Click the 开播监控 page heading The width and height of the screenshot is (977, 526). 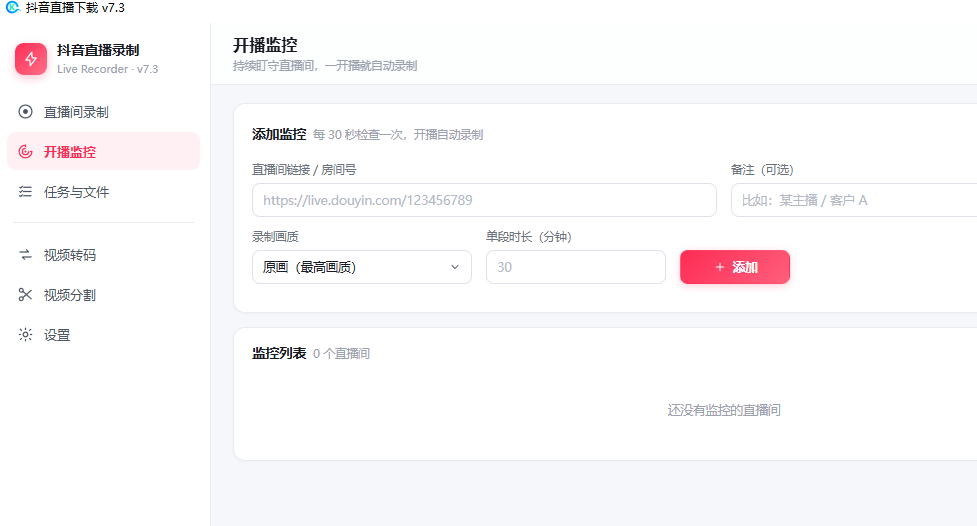(x=265, y=45)
